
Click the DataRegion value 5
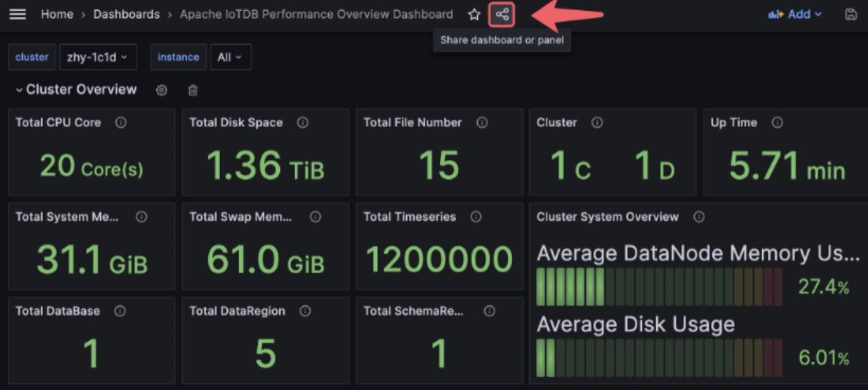pos(265,354)
